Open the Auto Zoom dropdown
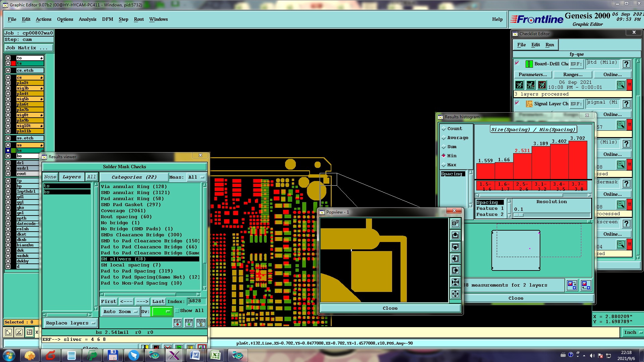Image resolution: width=644 pixels, height=362 pixels. pyautogui.click(x=120, y=311)
